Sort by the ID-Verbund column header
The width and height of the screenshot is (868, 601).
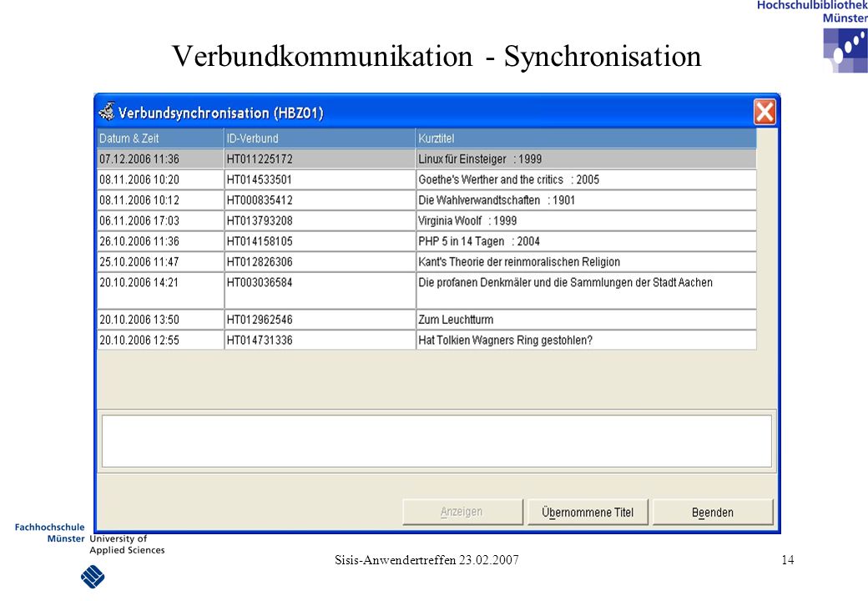click(320, 139)
